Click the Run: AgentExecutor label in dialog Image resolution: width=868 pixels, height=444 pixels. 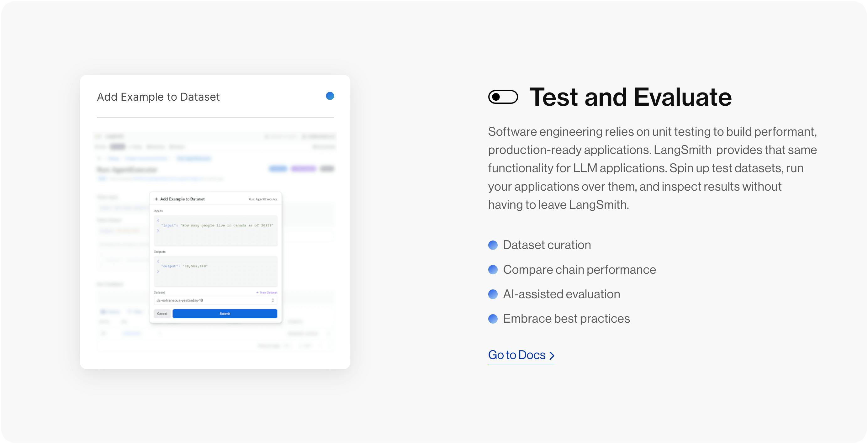(x=263, y=199)
